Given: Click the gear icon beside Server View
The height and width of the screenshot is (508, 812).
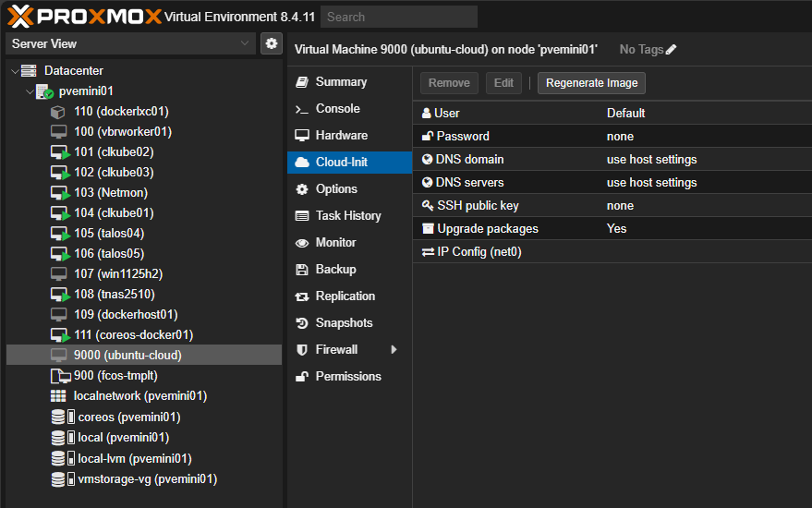Looking at the screenshot, I should pos(271,43).
